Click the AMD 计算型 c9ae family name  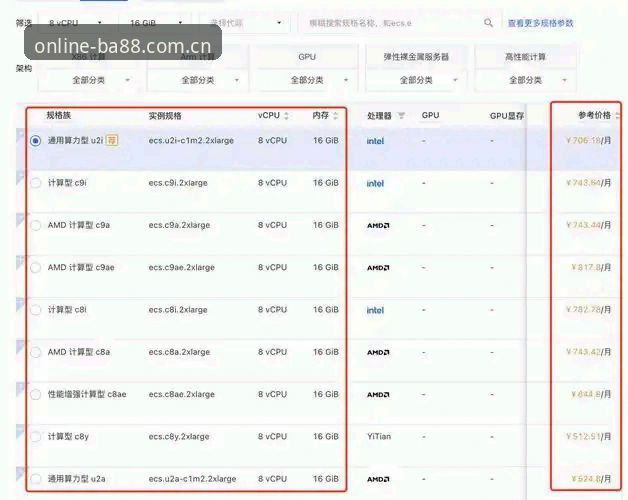pos(81,267)
